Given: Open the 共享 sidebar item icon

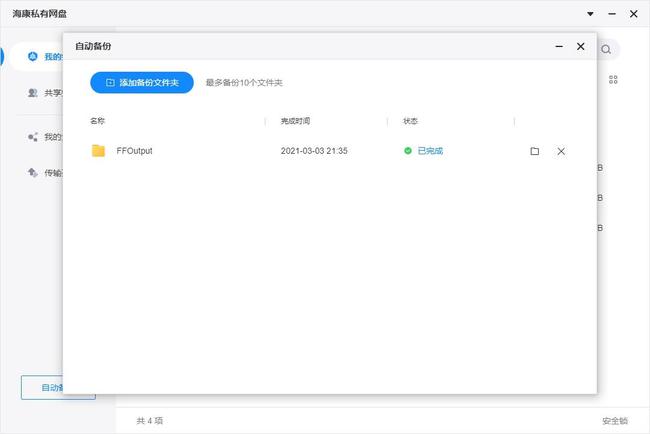Looking at the screenshot, I should point(32,92).
